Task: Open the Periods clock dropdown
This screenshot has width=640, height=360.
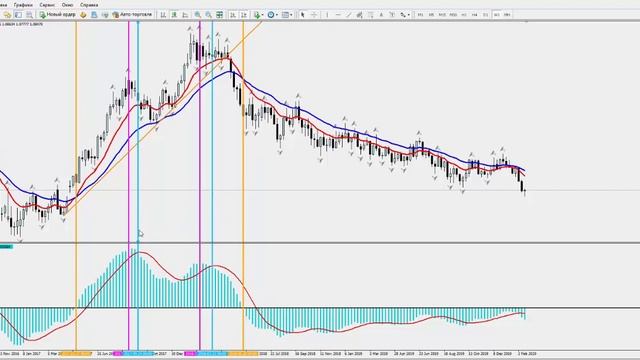Action: tap(273, 15)
